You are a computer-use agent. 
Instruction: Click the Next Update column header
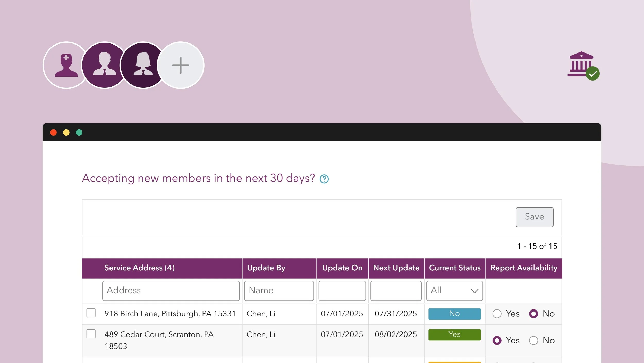396,268
